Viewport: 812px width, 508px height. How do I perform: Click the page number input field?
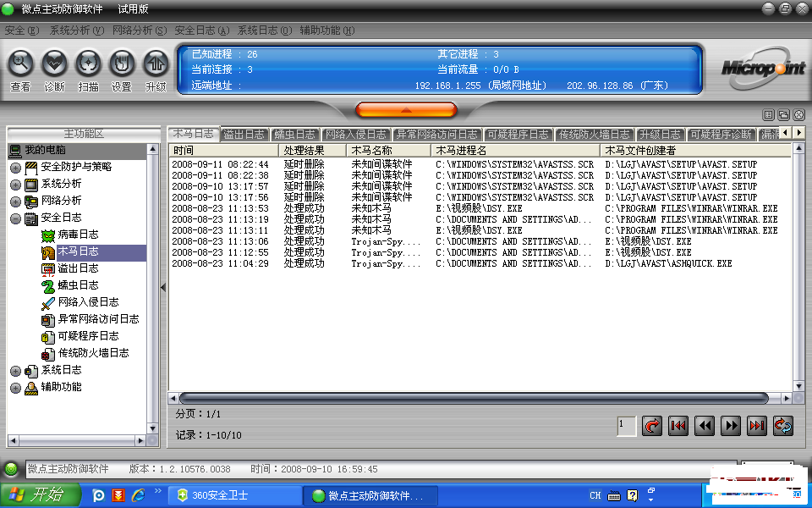(x=627, y=426)
